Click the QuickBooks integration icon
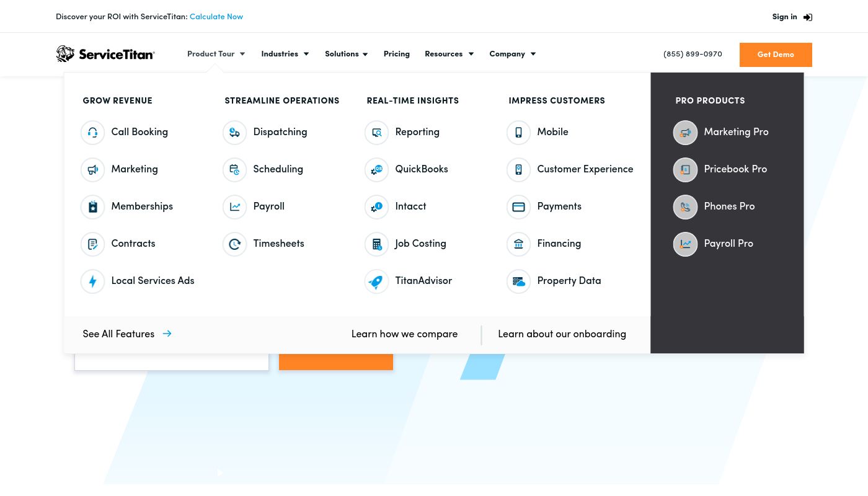Image resolution: width=868 pixels, height=496 pixels. tap(377, 170)
